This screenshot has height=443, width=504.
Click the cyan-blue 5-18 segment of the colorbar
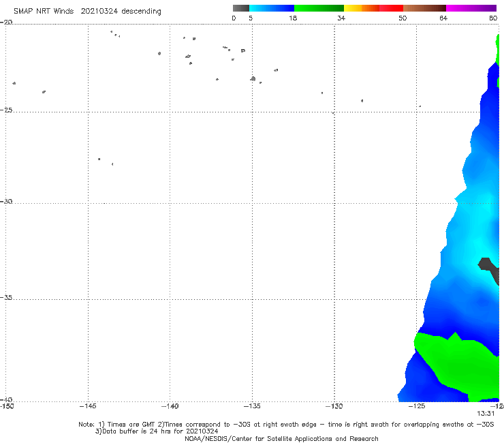click(272, 8)
